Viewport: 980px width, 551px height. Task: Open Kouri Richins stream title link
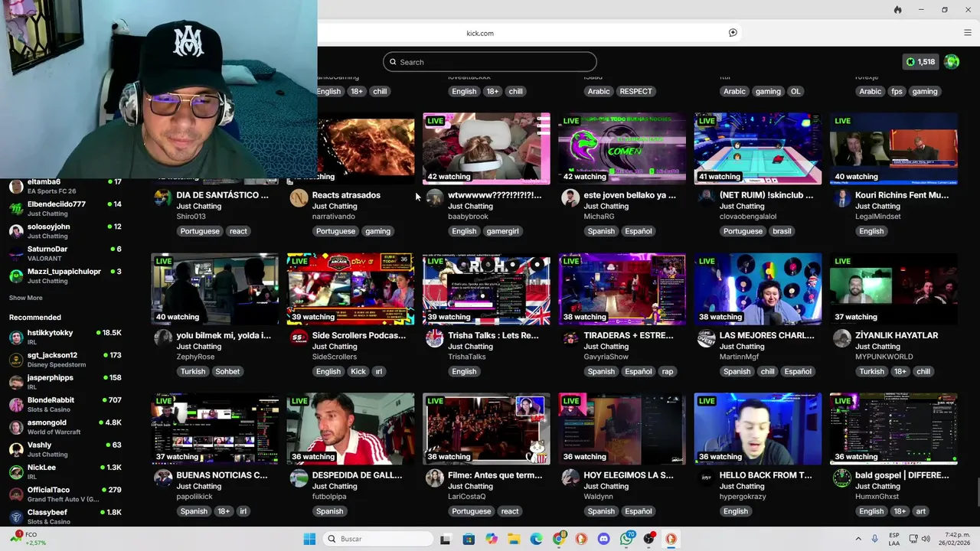point(902,195)
